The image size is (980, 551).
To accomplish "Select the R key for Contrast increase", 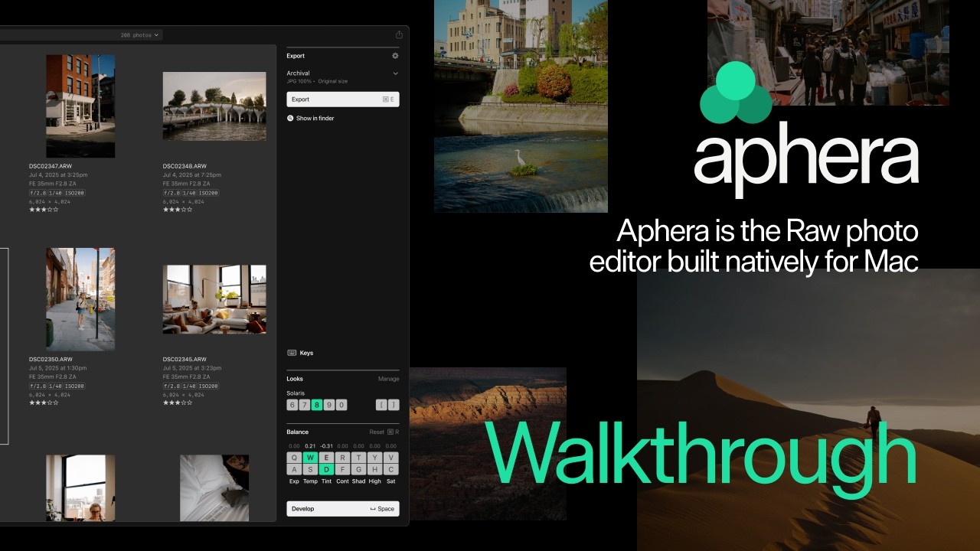I will 342,458.
